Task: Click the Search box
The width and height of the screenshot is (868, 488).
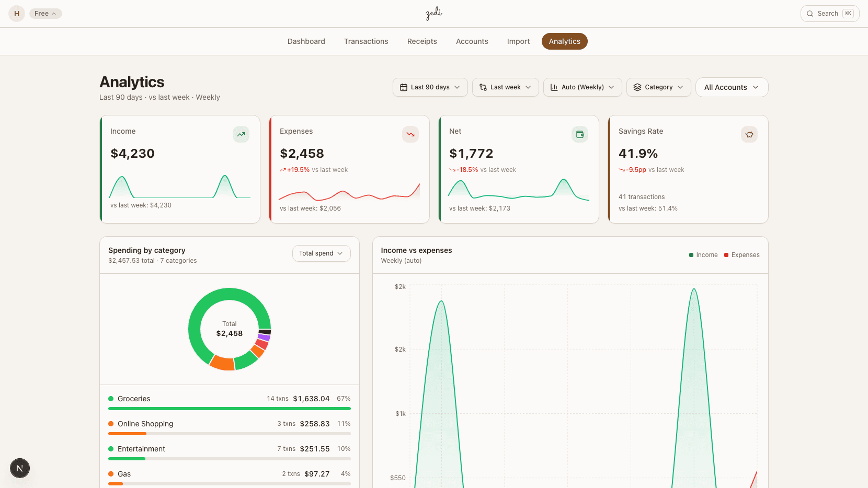Action: point(830,14)
